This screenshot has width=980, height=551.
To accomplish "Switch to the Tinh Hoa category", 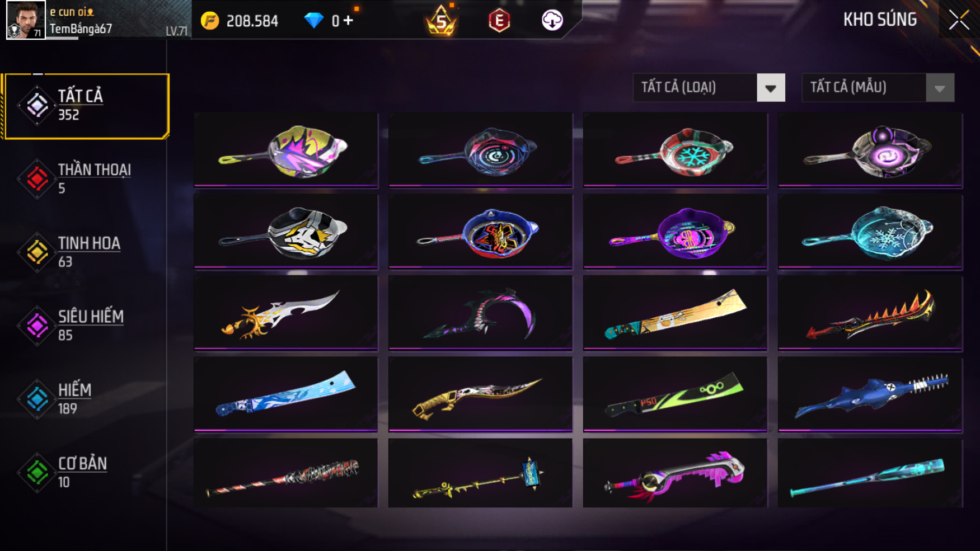I will pos(84,252).
